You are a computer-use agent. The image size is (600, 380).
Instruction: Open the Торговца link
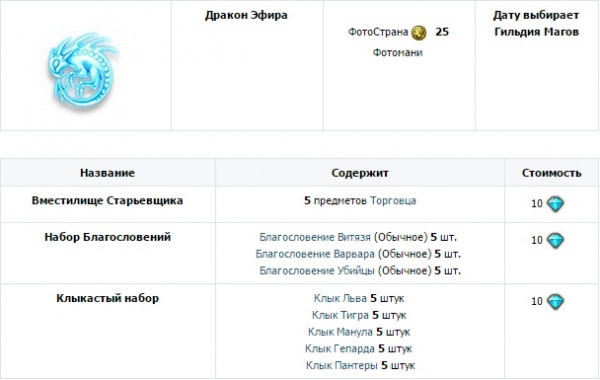coord(393,201)
